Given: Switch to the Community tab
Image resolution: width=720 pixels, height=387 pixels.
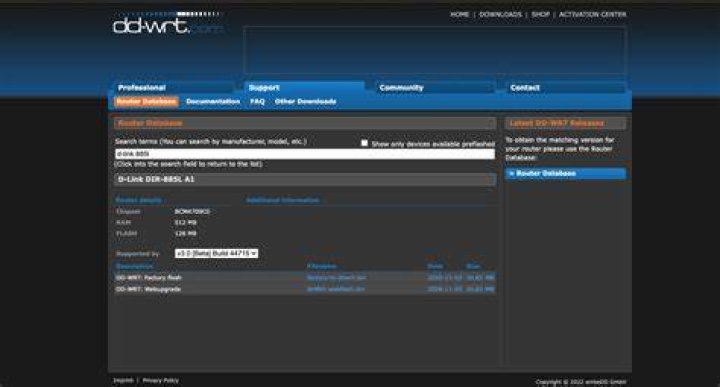Looking at the screenshot, I should (x=435, y=88).
